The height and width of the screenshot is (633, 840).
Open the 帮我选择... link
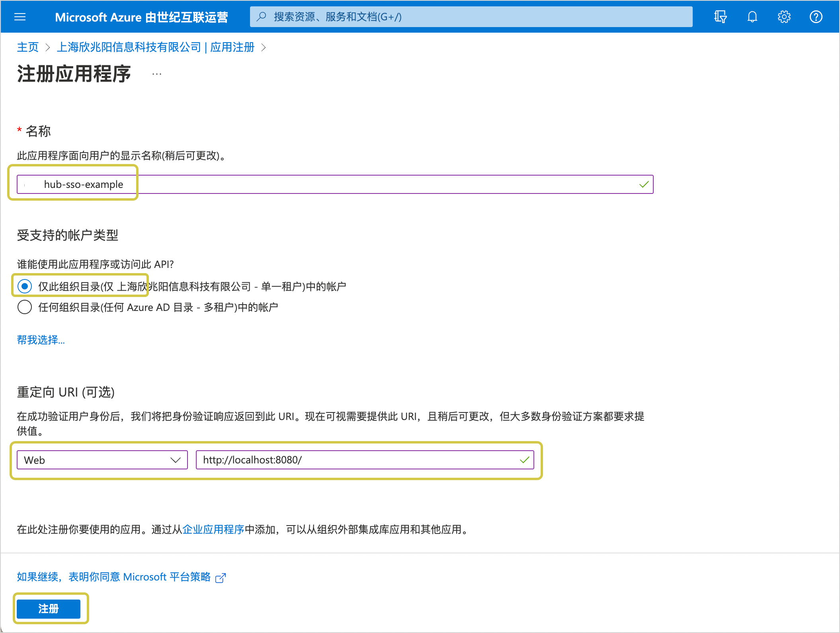pyautogui.click(x=41, y=340)
